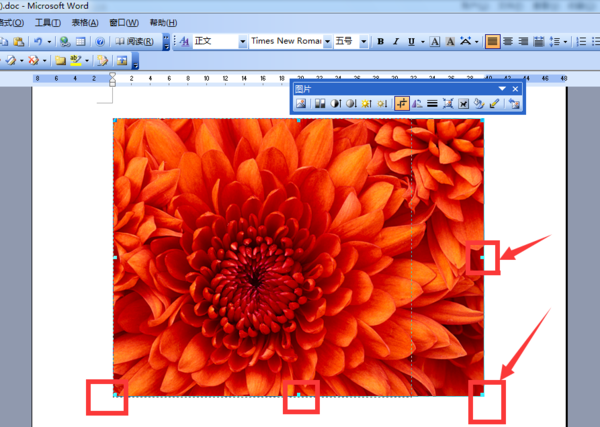600x427 pixels.
Task: Click the Highlight icon
Action: pyautogui.click(x=76, y=60)
